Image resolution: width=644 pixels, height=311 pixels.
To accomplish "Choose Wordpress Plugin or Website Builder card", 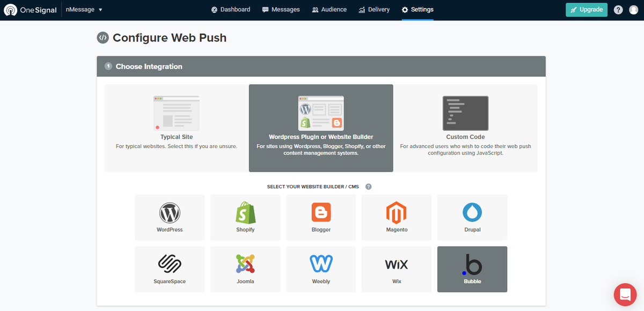I will coord(321,128).
